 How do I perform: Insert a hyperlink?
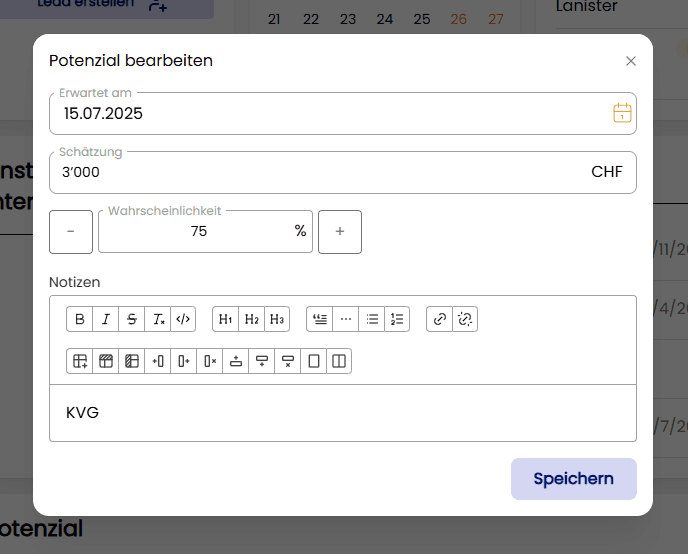439,319
